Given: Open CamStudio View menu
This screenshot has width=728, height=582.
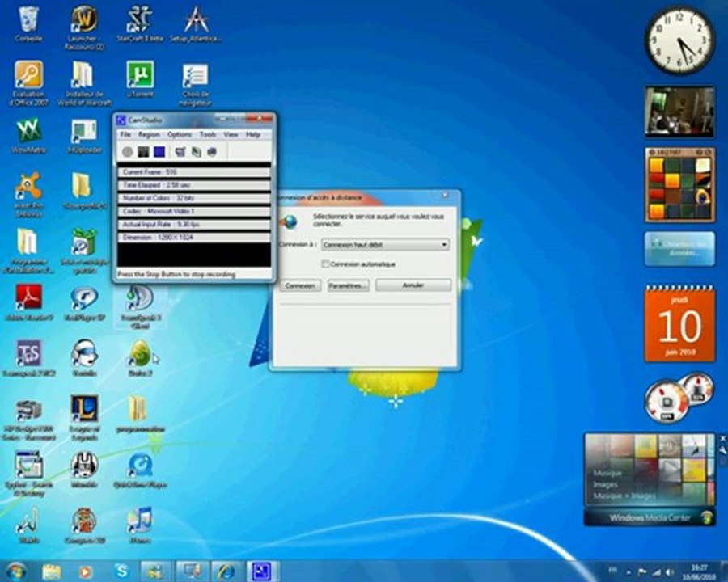Looking at the screenshot, I should click(231, 135).
